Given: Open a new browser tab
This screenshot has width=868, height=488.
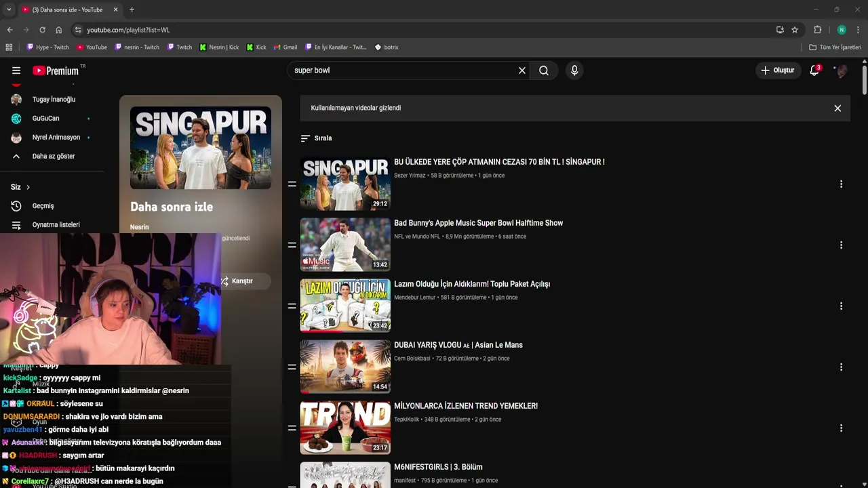Looking at the screenshot, I should click(x=132, y=9).
